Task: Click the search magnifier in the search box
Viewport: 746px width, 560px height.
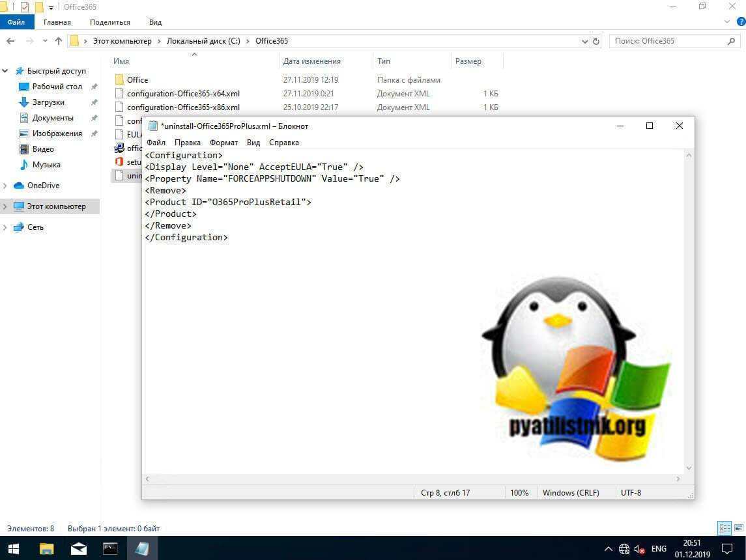Action: (732, 40)
